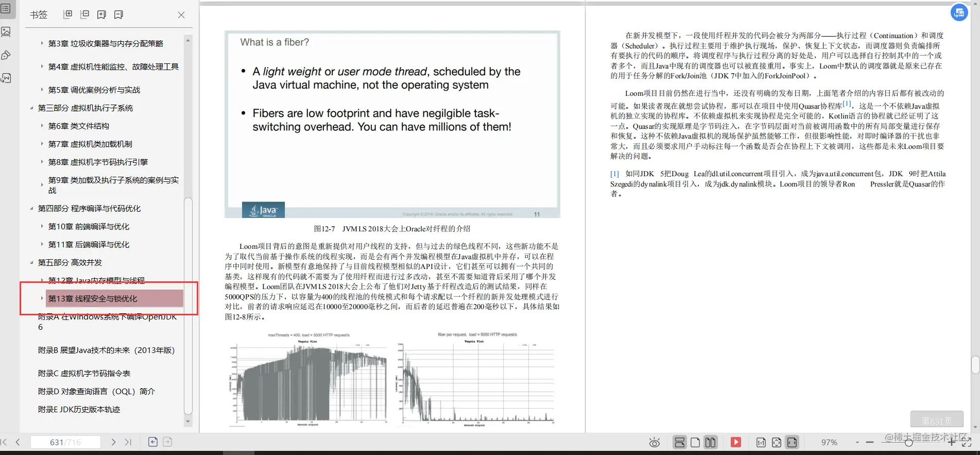This screenshot has width=980, height=455.
Task: Open bookmark 第10章 前端编译与优化
Action: [89, 226]
